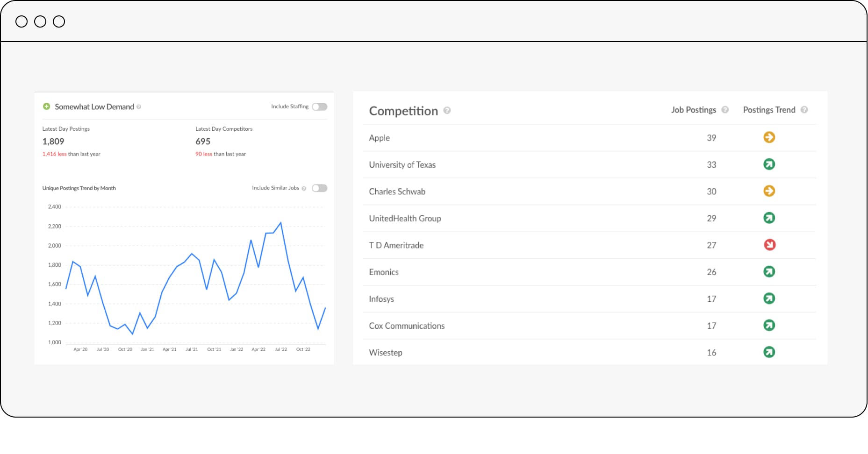Click the first window control circle
The width and height of the screenshot is (868, 454).
tap(22, 21)
